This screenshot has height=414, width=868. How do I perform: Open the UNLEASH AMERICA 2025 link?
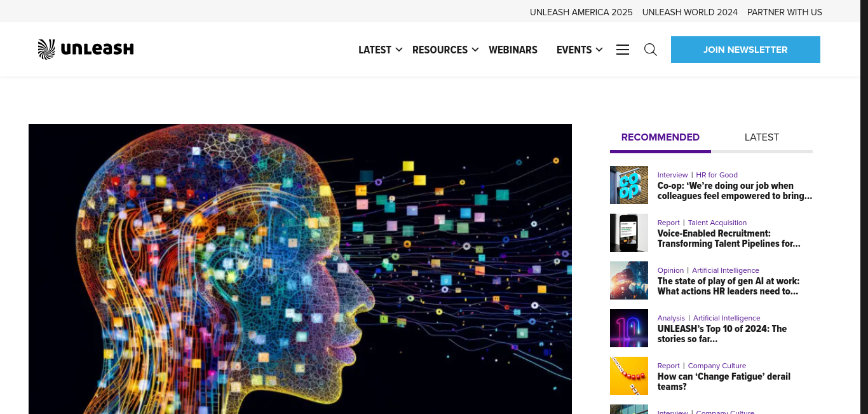pos(581,12)
